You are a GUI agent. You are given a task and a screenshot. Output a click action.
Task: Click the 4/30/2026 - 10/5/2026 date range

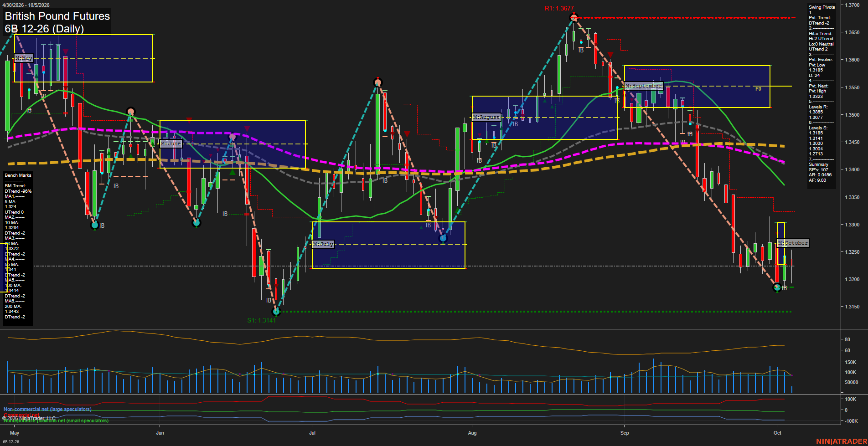pyautogui.click(x=26, y=5)
